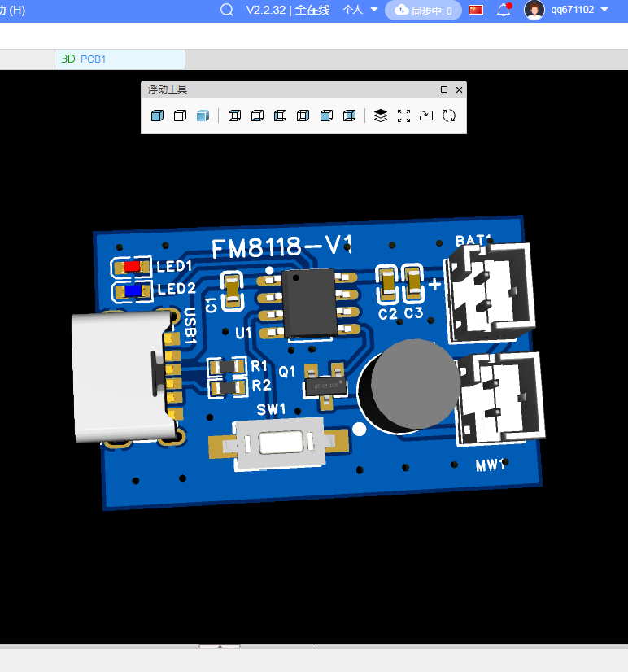Image resolution: width=628 pixels, height=672 pixels.
Task: Expand the qq671102 account dropdown
Action: click(x=579, y=10)
